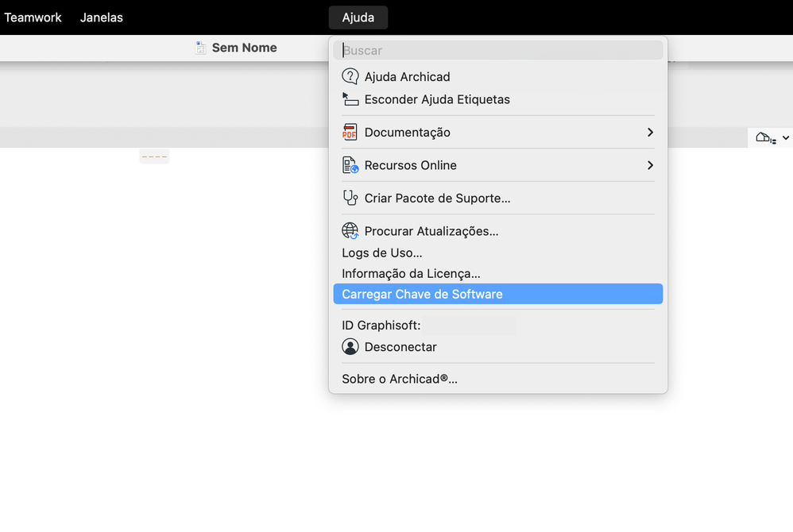The height and width of the screenshot is (532, 793).
Task: Select Esconder Ajuda Etiquetas
Action: coord(498,99)
